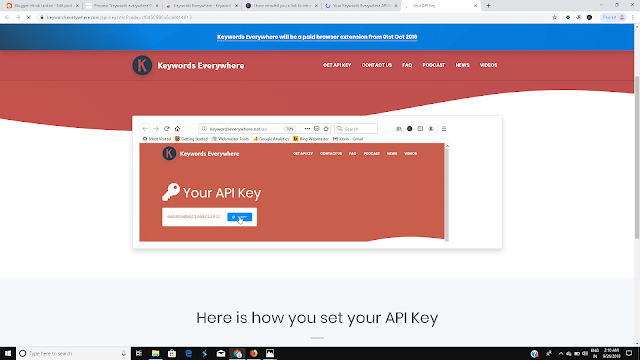Show hidden system tray icons

[561, 353]
